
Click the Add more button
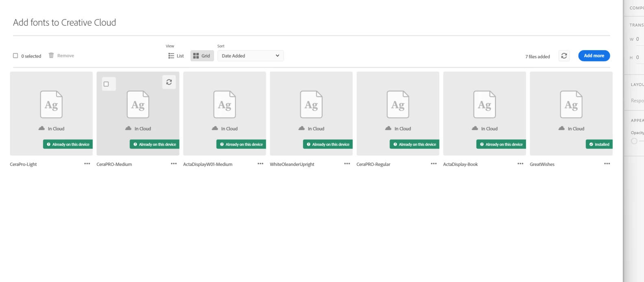click(594, 56)
